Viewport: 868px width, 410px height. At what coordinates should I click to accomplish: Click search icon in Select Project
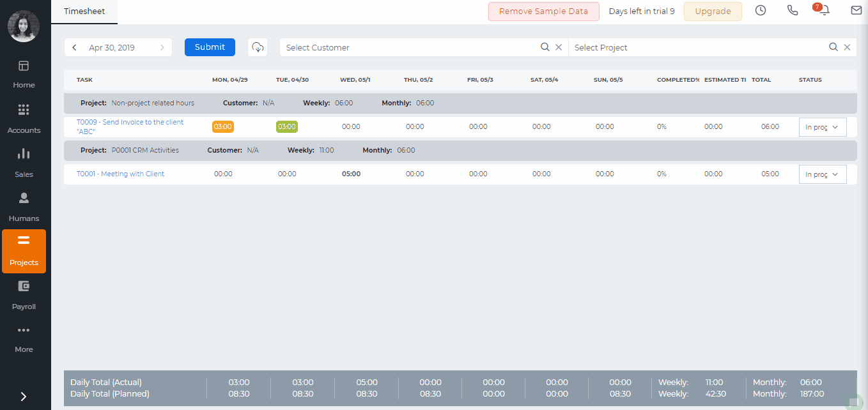coord(833,47)
